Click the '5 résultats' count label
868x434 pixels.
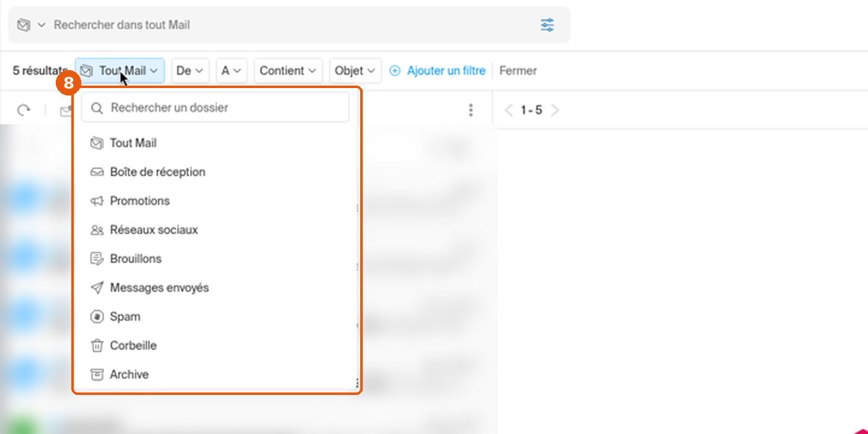(40, 71)
